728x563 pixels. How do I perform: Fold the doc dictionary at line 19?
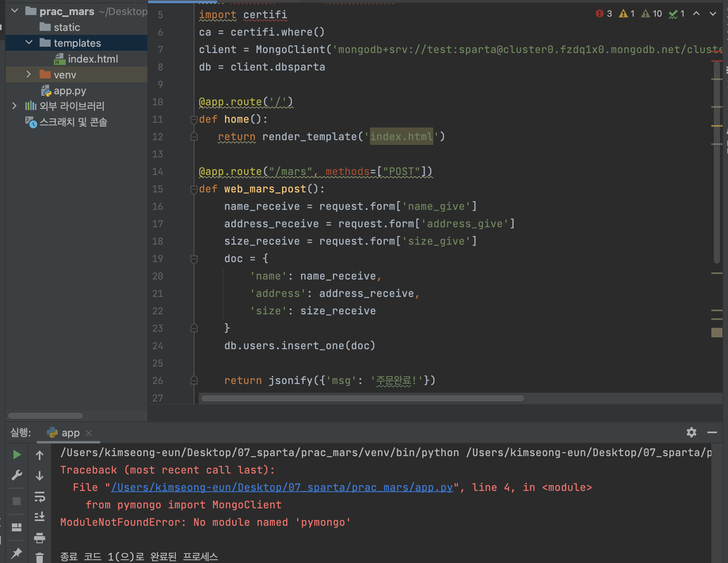(194, 259)
